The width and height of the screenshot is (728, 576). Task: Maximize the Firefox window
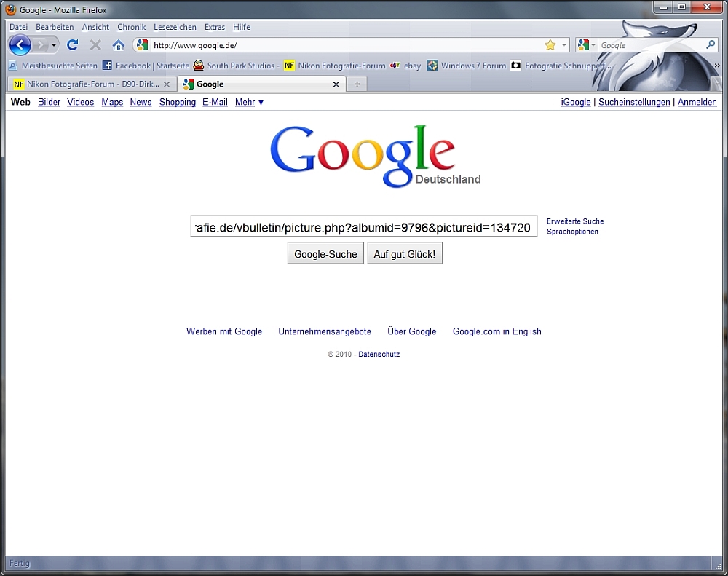tap(681, 7)
